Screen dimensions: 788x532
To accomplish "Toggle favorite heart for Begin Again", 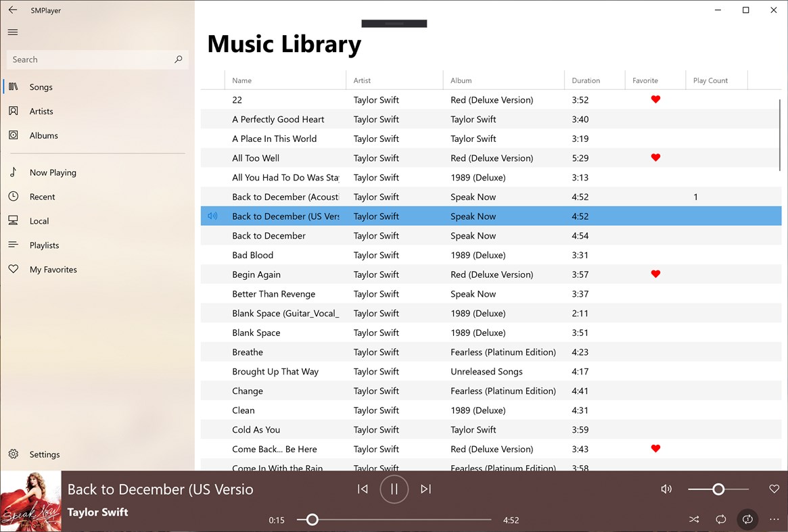I will pyautogui.click(x=655, y=274).
